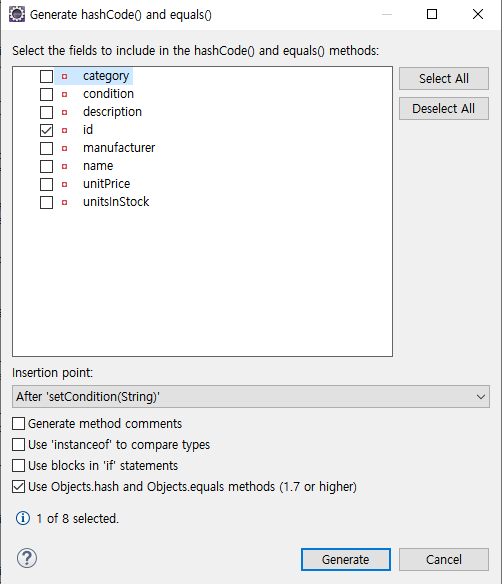Screen dimensions: 502x584
Task: Click the private field icon beside manufacturer
Action: 64,148
